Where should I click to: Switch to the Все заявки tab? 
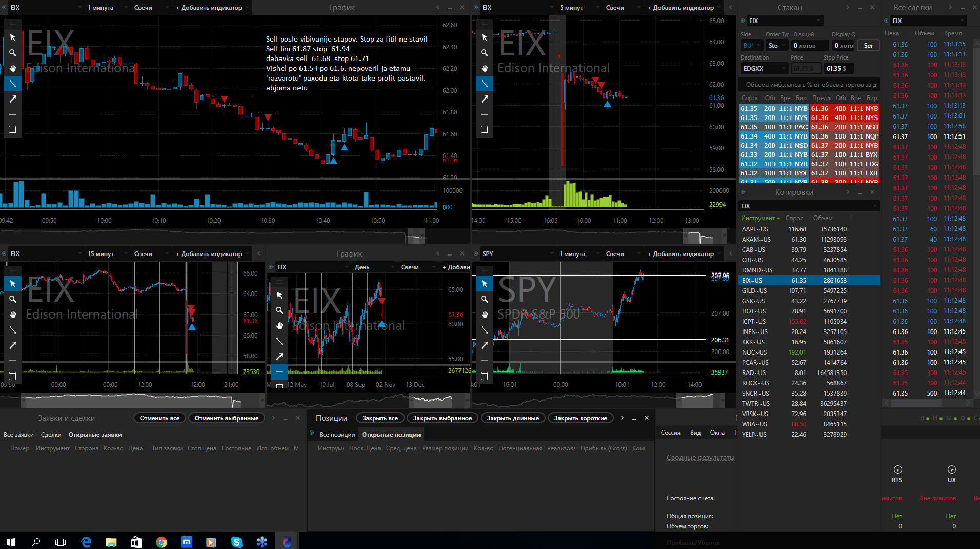18,435
